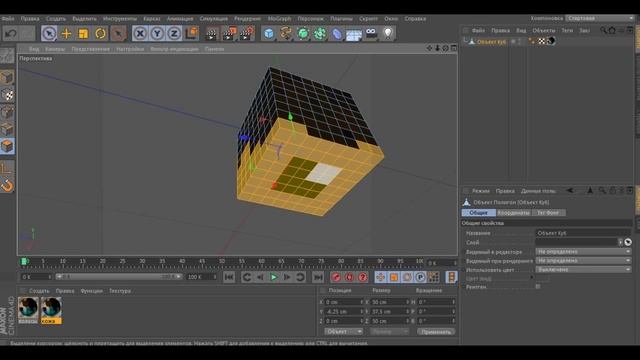Viewport: 640px width, 360px height.
Task: Render to picture viewer icon
Action: point(229,33)
